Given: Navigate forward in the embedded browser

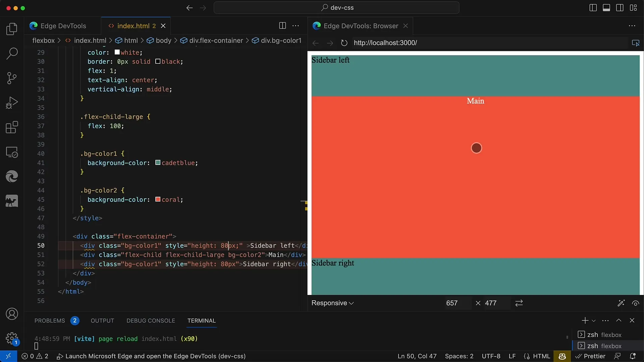Looking at the screenshot, I should point(330,43).
